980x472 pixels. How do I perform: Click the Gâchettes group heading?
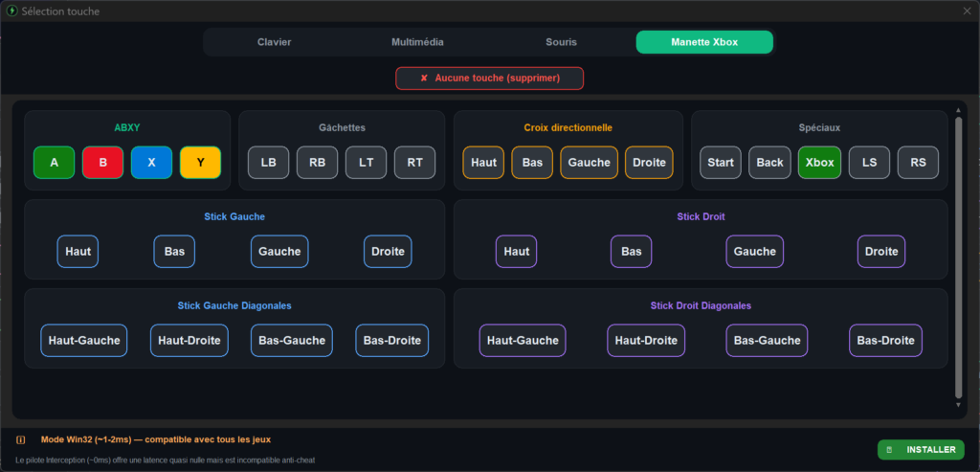(x=342, y=128)
